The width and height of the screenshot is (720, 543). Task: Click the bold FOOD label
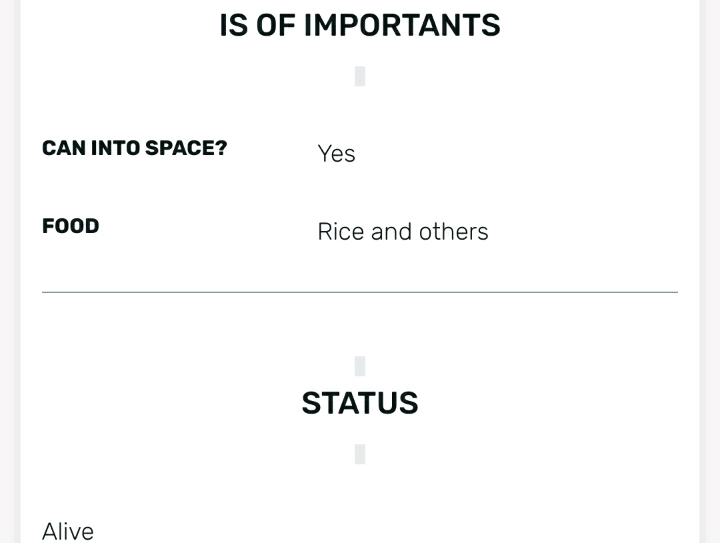[71, 226]
